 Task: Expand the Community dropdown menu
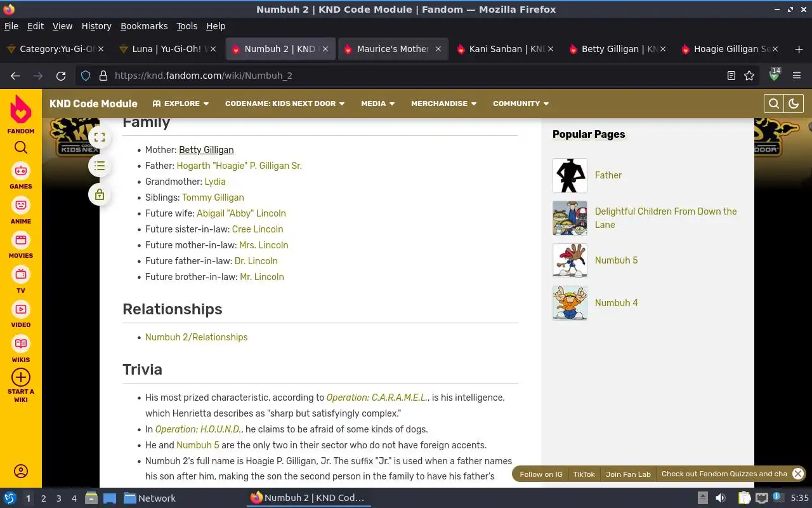tap(521, 104)
